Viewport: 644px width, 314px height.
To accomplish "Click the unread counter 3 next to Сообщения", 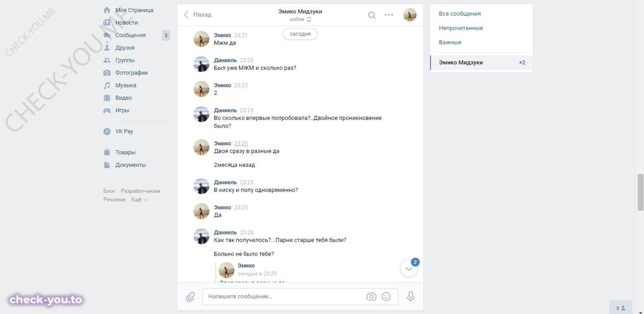I will (166, 35).
